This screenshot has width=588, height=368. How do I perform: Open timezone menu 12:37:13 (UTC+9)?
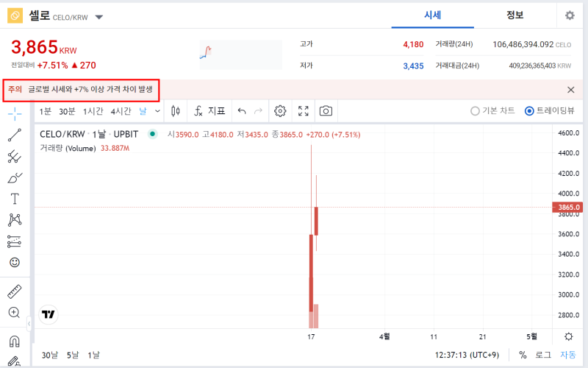[467, 355]
